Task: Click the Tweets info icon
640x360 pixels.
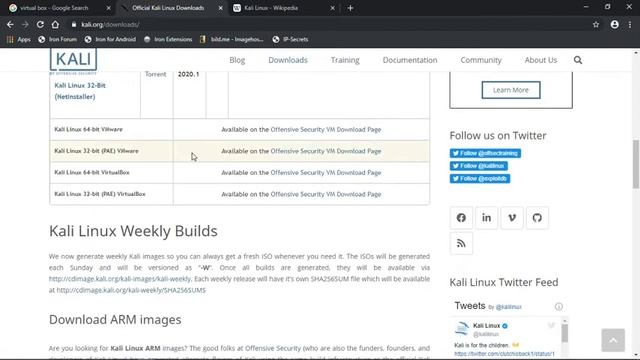Action: click(x=558, y=307)
